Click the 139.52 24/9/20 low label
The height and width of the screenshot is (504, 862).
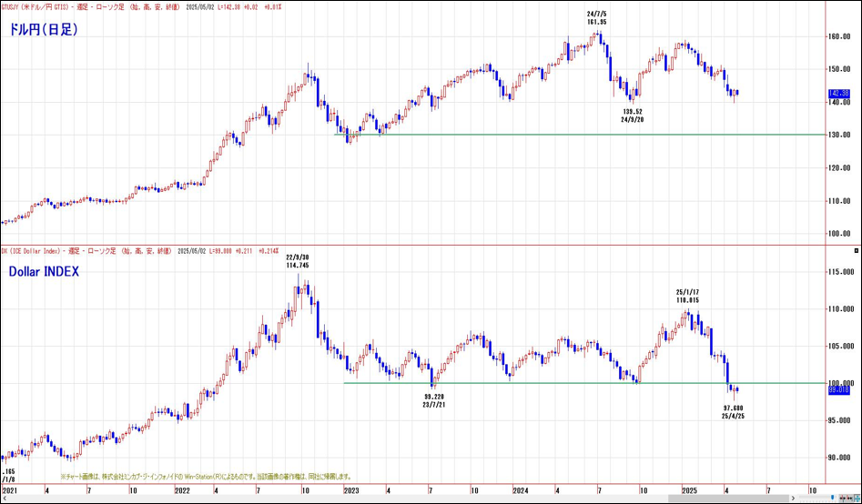click(x=633, y=116)
